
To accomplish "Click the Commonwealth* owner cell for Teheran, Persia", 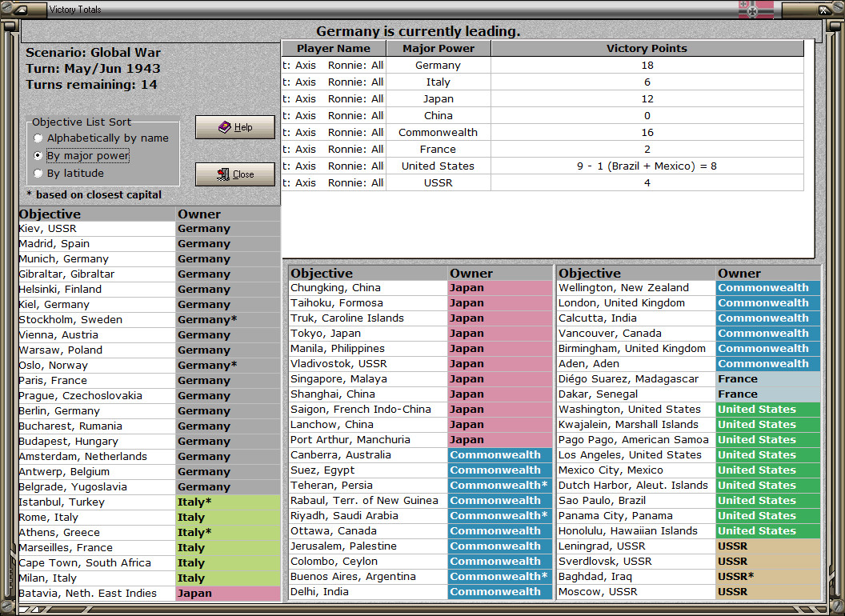I will 500,485.
